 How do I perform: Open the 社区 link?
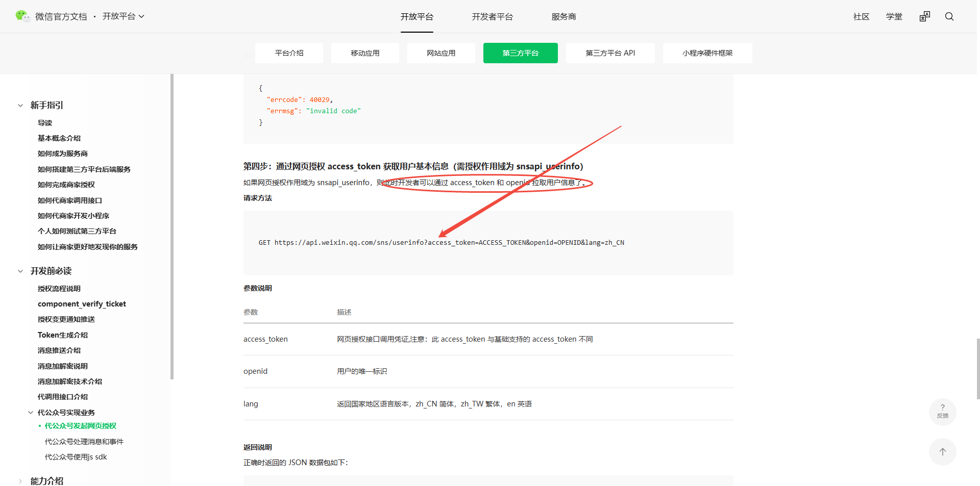[x=861, y=17]
